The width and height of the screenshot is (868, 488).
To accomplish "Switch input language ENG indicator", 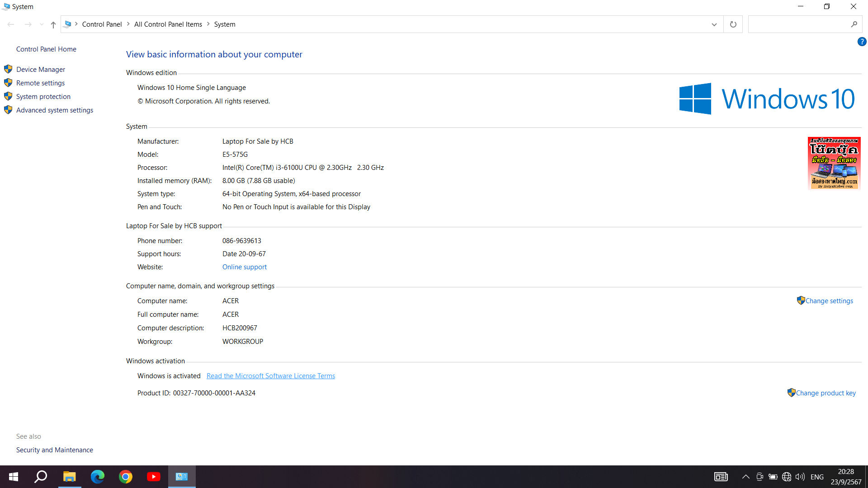I will [x=817, y=477].
